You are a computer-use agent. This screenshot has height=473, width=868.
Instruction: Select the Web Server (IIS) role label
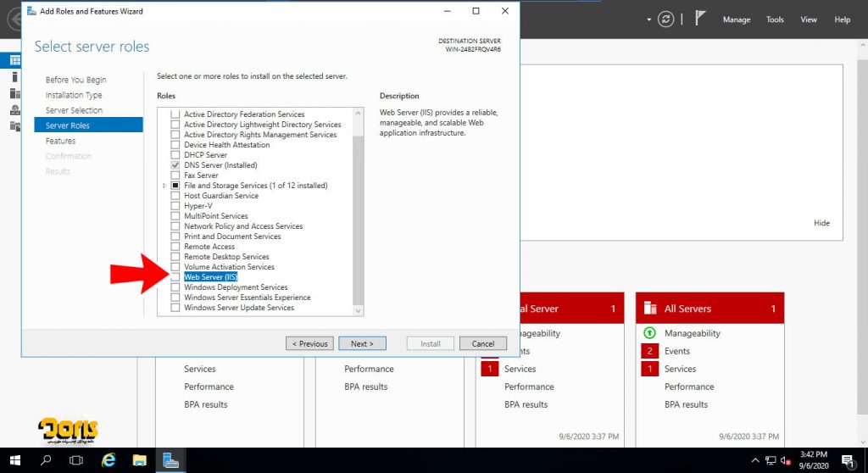(x=210, y=277)
